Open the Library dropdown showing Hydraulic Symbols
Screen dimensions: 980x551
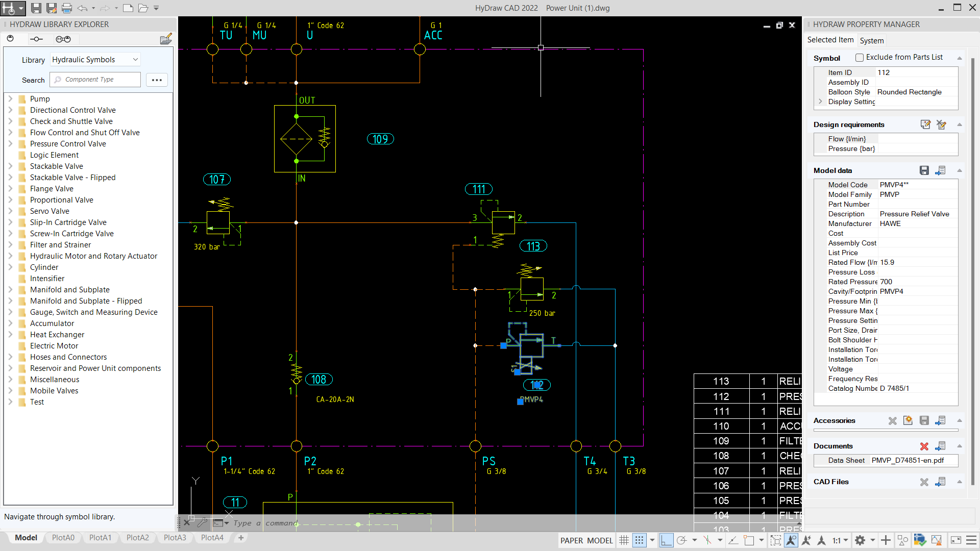point(94,59)
